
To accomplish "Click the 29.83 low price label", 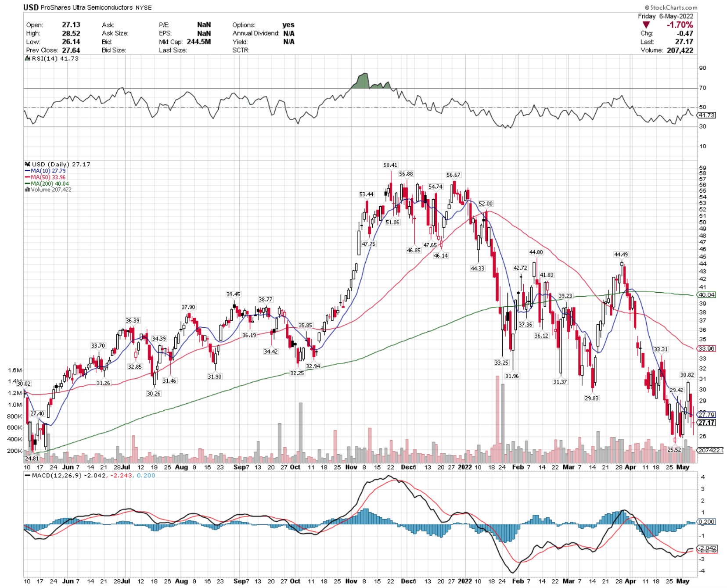I will click(x=591, y=398).
